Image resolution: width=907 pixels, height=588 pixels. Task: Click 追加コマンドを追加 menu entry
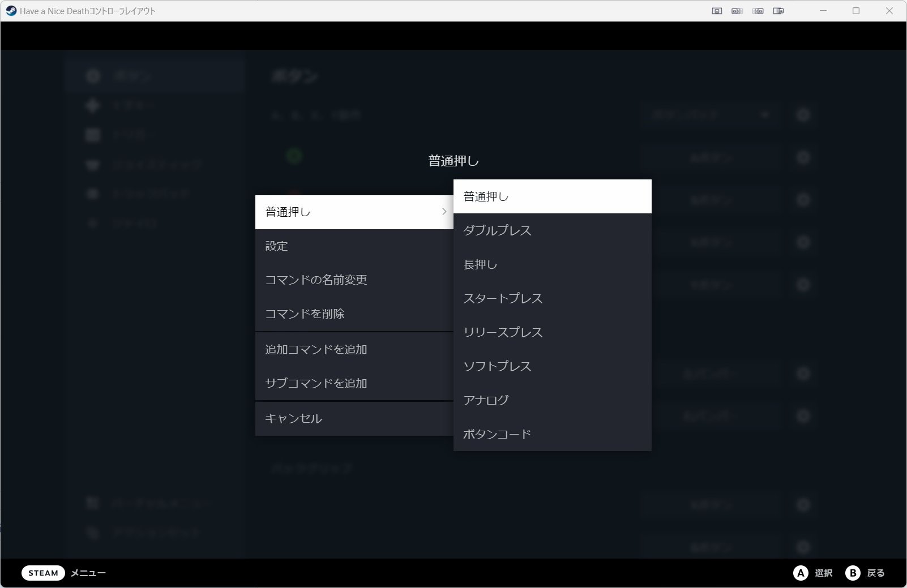pyautogui.click(x=354, y=350)
